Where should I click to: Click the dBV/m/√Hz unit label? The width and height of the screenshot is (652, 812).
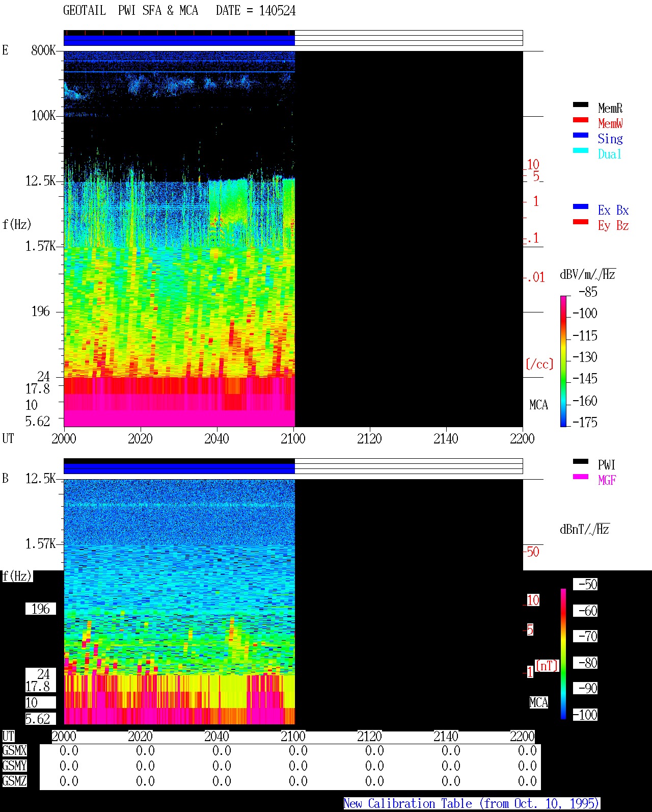(x=588, y=274)
